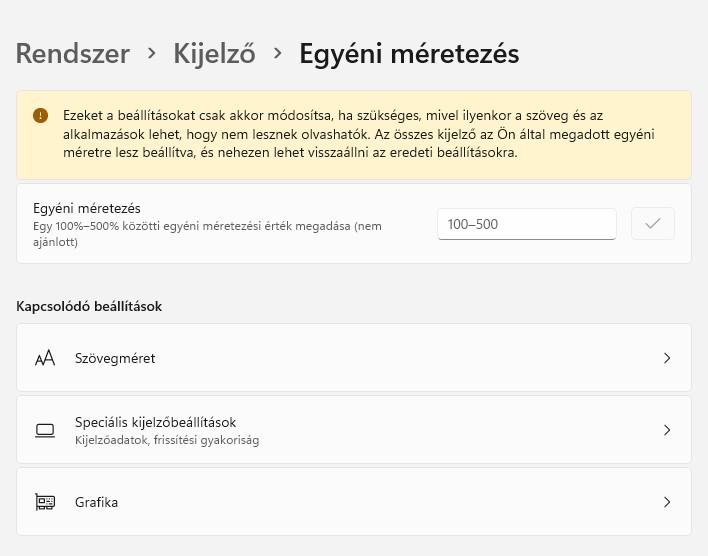
Task: Click the Kapcsolódó beállítások section heading
Action: tap(89, 306)
